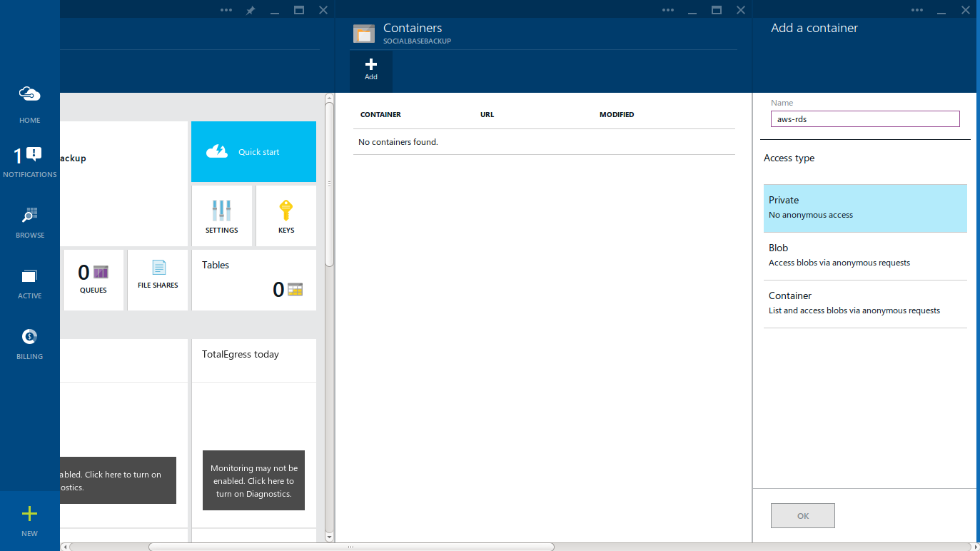Image resolution: width=980 pixels, height=551 pixels.
Task: Maximize the Containers blade
Action: coord(717,10)
